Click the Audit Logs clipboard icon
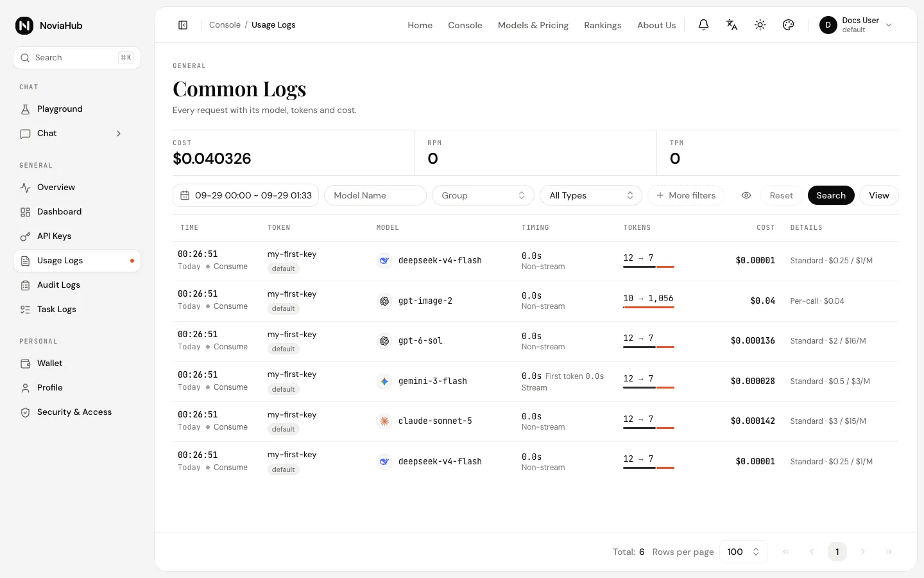The height and width of the screenshot is (578, 924). pyautogui.click(x=26, y=285)
